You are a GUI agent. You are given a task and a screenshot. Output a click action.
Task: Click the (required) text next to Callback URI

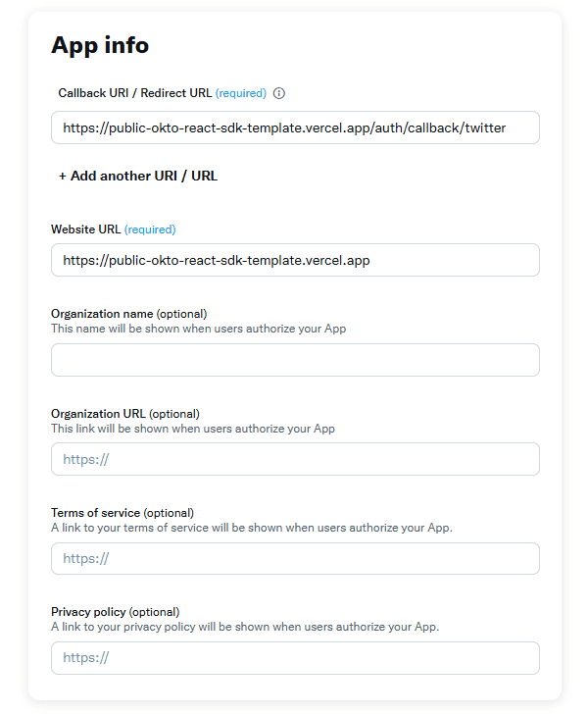(241, 93)
